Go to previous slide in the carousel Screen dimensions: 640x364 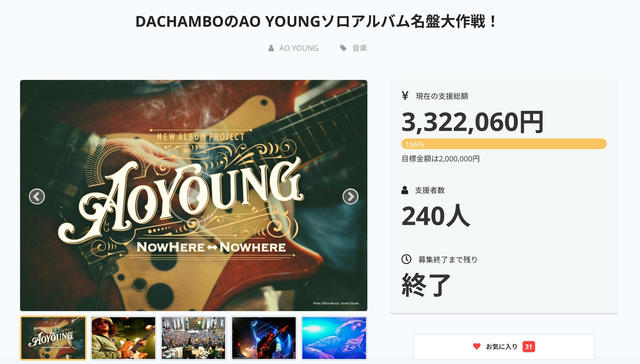click(x=37, y=196)
